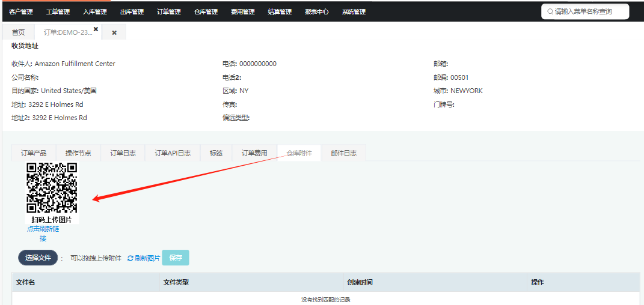Focus the menu name search field
Screen dimensions: 644x305
(585, 11)
